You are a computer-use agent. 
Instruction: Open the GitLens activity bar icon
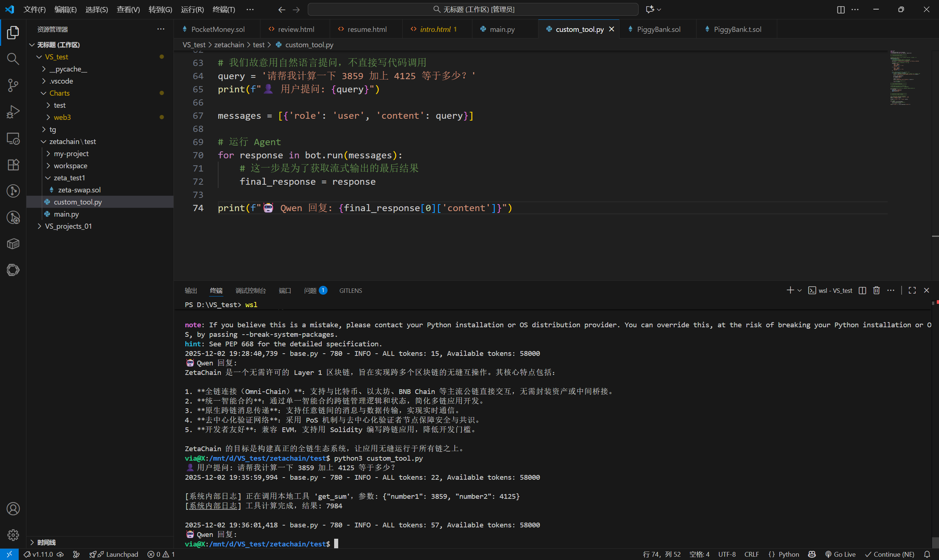click(13, 191)
